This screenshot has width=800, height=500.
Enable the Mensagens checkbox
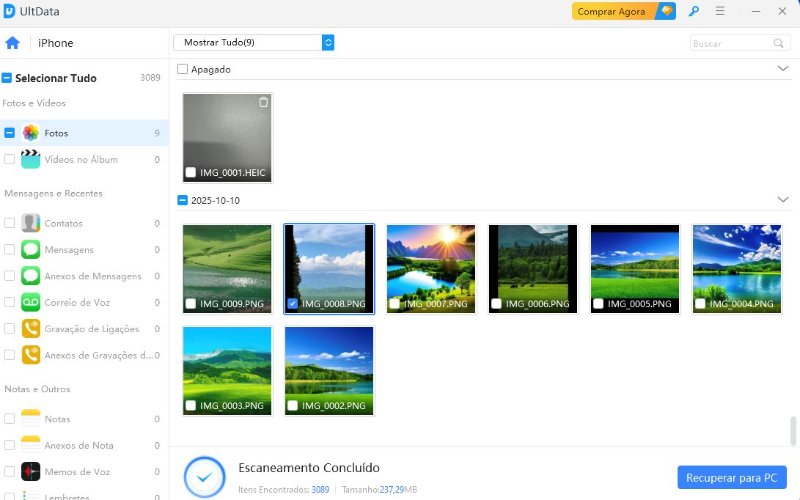pos(10,250)
